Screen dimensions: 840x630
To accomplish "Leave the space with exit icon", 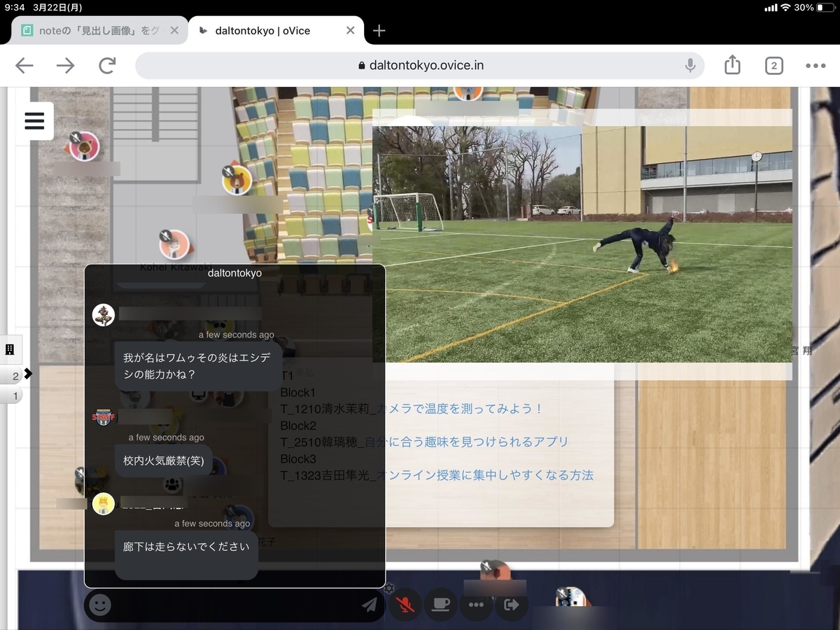I will click(512, 605).
